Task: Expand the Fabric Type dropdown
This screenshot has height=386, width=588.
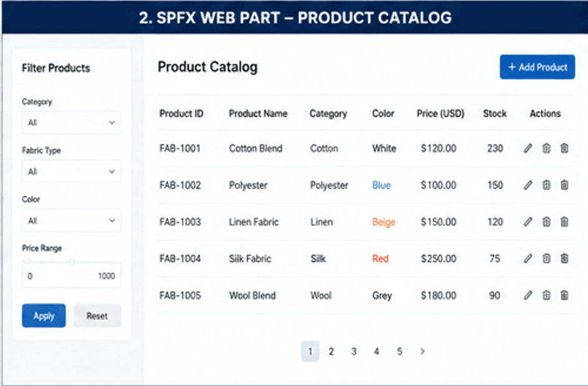Action: [x=72, y=171]
